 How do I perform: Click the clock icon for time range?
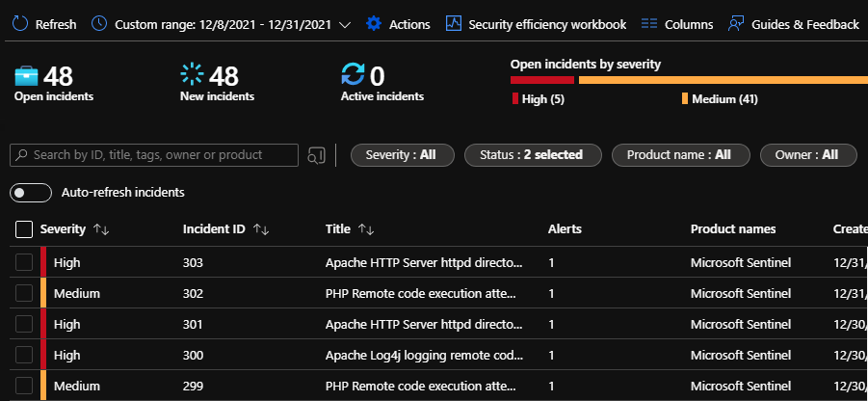tap(99, 24)
